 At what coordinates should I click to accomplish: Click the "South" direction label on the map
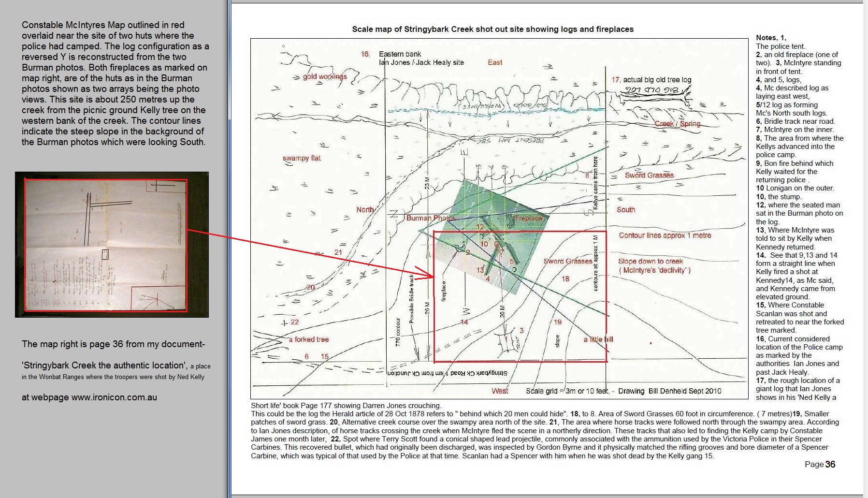tap(626, 210)
